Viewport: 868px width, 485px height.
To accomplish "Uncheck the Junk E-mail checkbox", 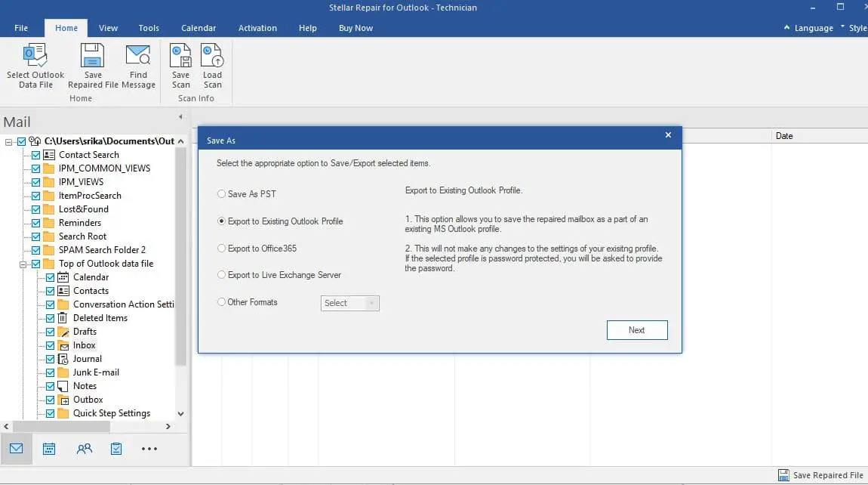I will [51, 372].
